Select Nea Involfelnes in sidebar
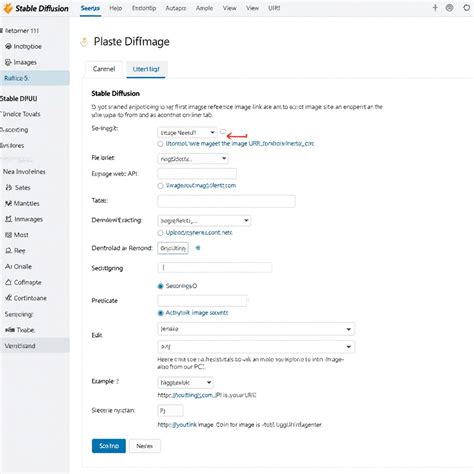474x474 pixels. [24, 172]
